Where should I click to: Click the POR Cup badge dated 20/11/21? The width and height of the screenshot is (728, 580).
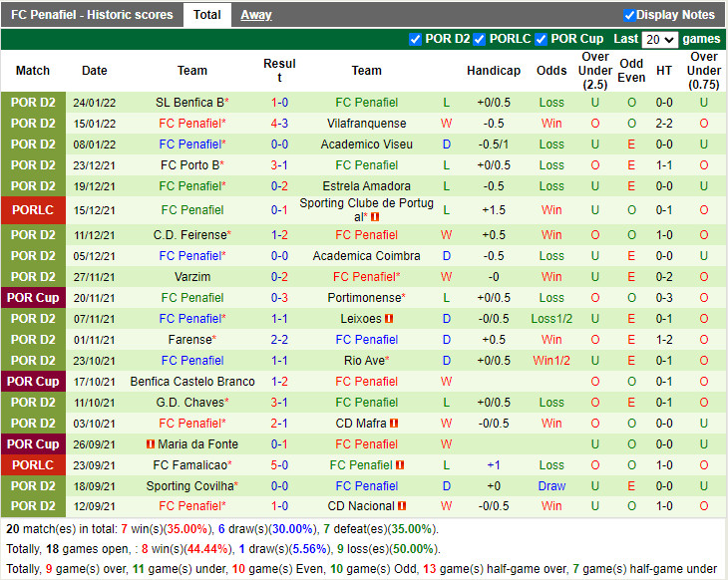[33, 298]
